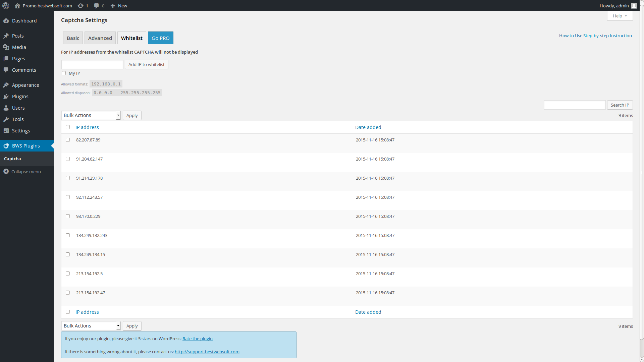Click the Search IP button
Screen dimensions: 644x362
[x=620, y=105]
